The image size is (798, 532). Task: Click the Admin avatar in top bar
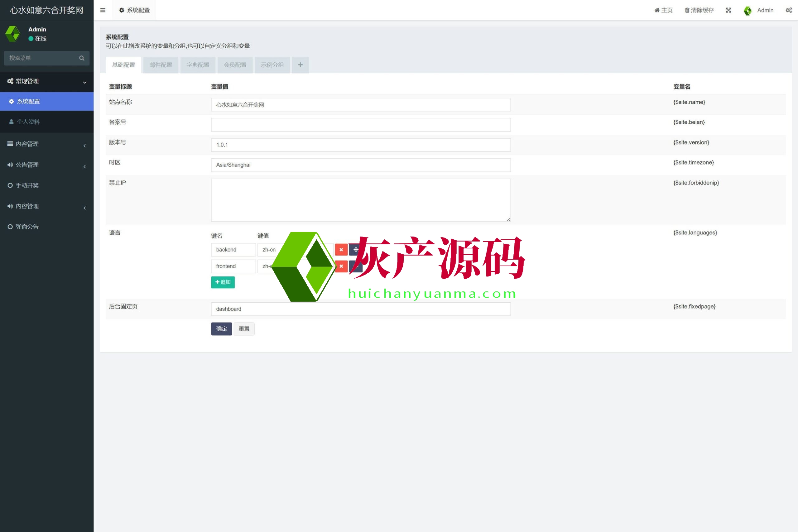pos(748,11)
